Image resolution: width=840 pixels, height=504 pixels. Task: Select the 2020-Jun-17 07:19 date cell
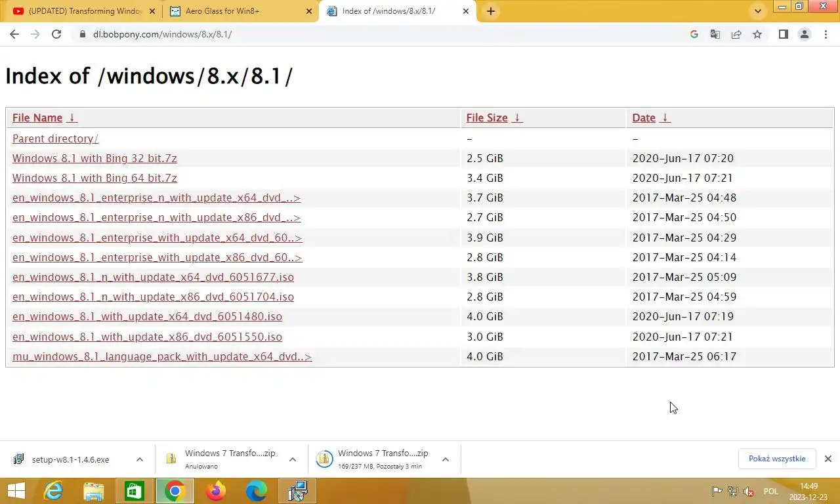[683, 316]
